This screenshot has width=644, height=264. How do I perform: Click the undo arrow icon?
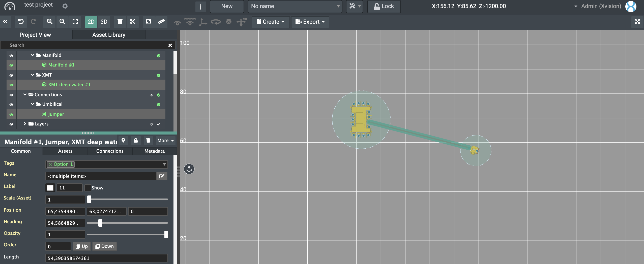click(21, 22)
